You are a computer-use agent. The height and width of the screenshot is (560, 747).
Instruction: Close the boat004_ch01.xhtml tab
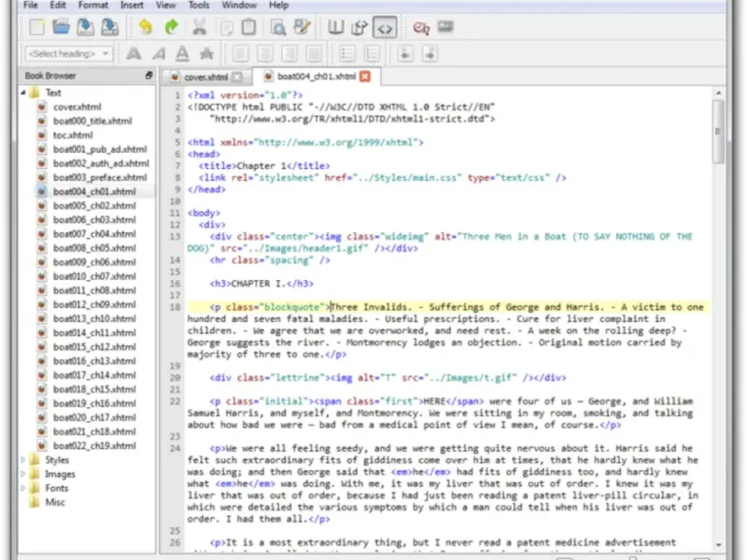coord(365,77)
